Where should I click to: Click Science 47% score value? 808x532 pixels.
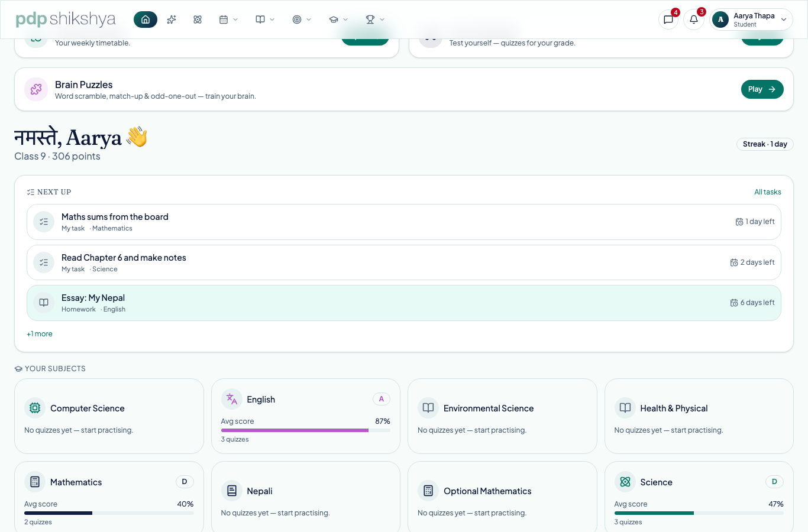click(776, 504)
